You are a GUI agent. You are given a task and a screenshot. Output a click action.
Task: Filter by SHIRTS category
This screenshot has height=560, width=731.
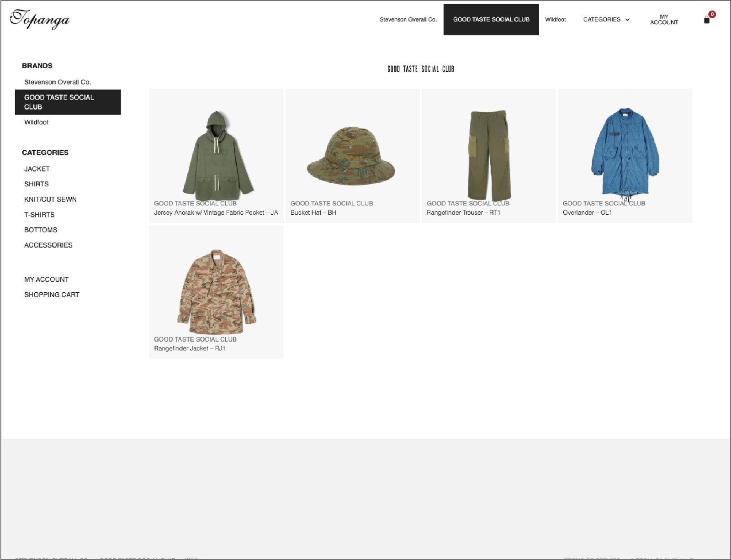(37, 184)
